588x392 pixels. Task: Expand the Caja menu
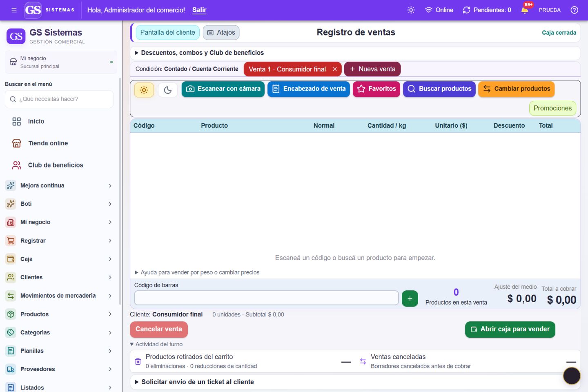pos(60,259)
